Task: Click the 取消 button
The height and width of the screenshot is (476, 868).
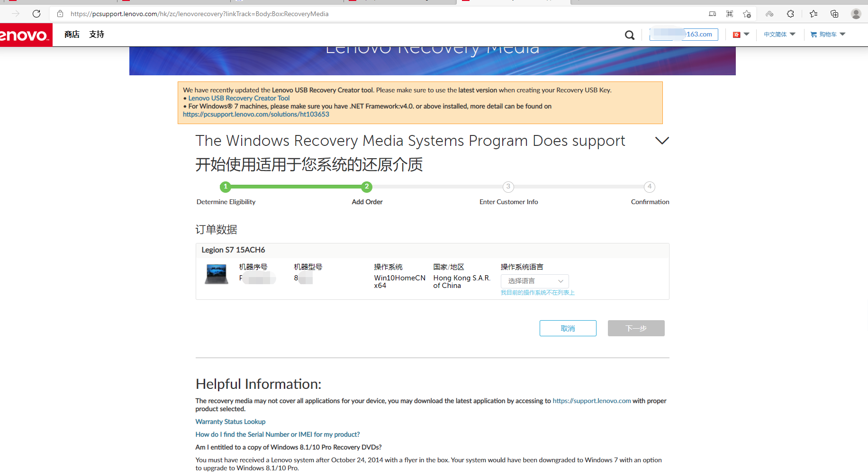Action: [x=568, y=328]
